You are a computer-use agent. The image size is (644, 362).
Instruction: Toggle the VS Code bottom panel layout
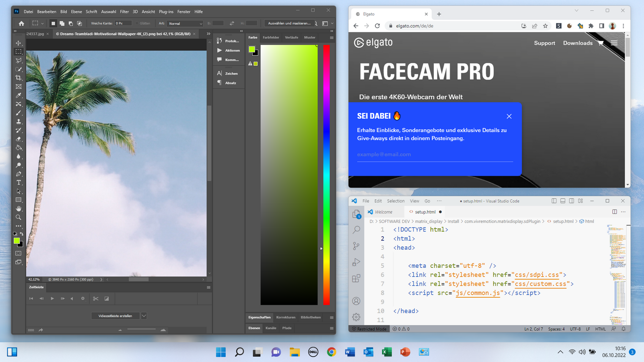563,201
